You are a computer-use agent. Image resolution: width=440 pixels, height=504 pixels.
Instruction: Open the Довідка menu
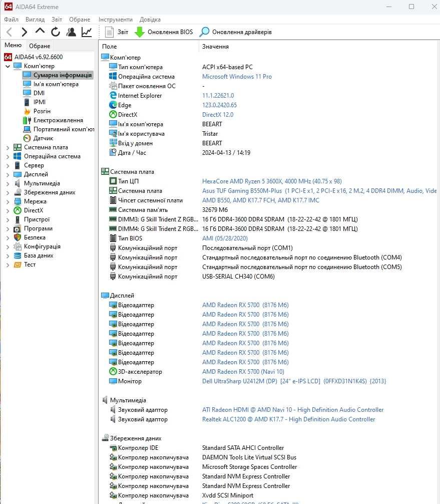point(150,19)
